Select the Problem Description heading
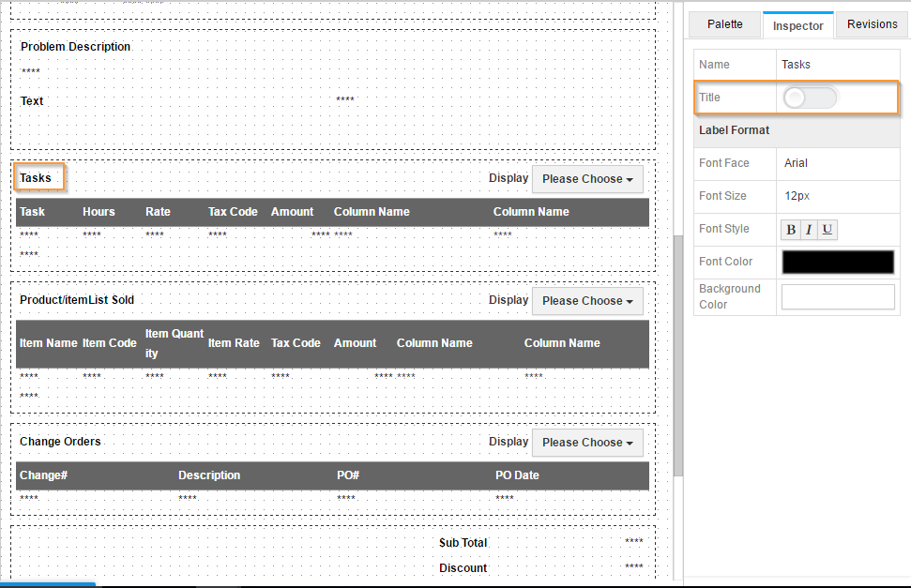 pyautogui.click(x=76, y=47)
